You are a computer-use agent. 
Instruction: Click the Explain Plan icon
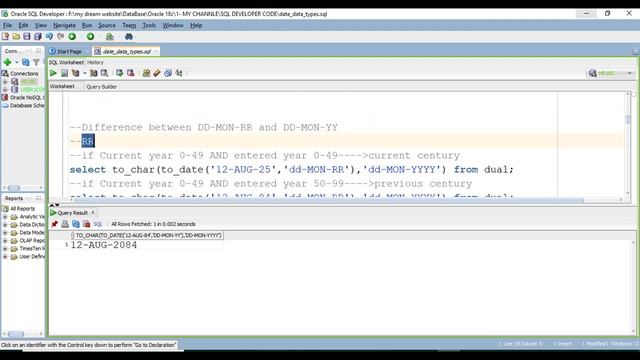pos(76,73)
